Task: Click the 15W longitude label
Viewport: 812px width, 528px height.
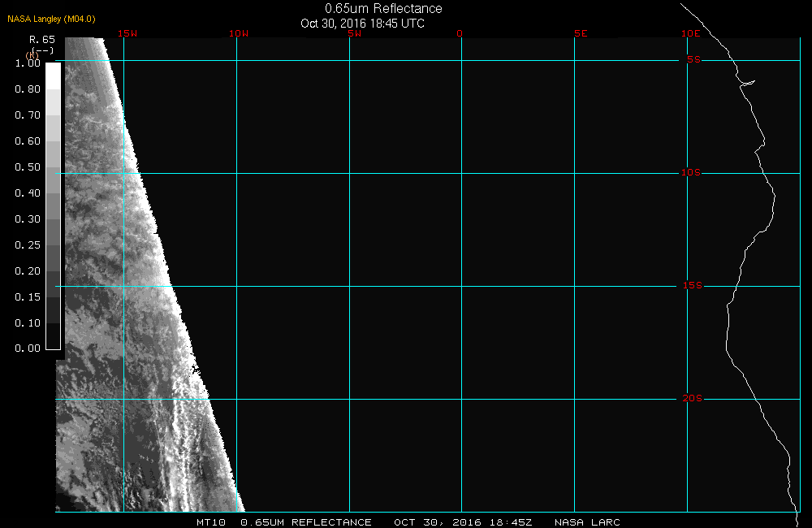Action: (x=127, y=33)
